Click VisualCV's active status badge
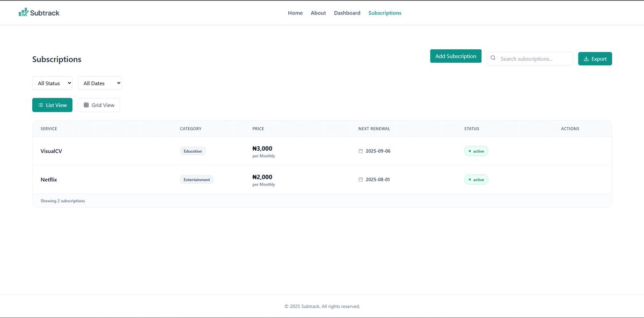Viewport: 644px width, 318px height. coord(476,151)
